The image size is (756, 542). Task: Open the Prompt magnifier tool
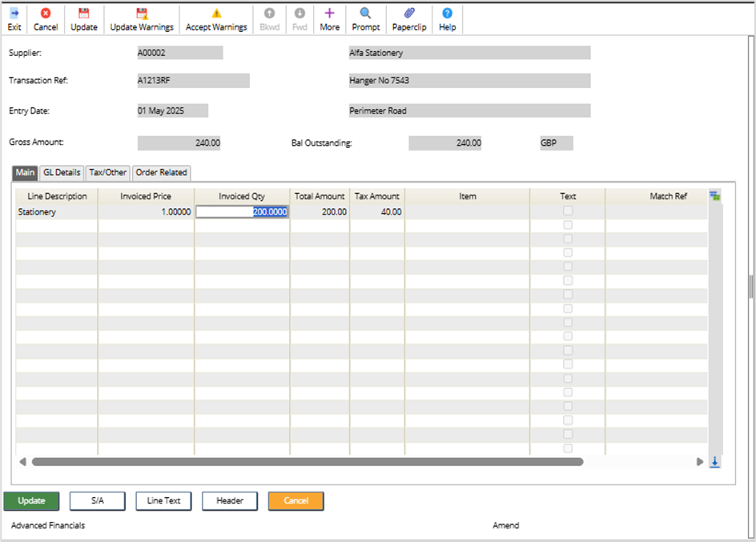click(x=365, y=14)
